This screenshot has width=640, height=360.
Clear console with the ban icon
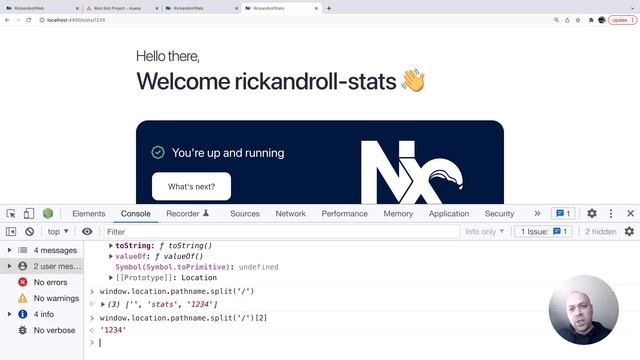[x=29, y=232]
